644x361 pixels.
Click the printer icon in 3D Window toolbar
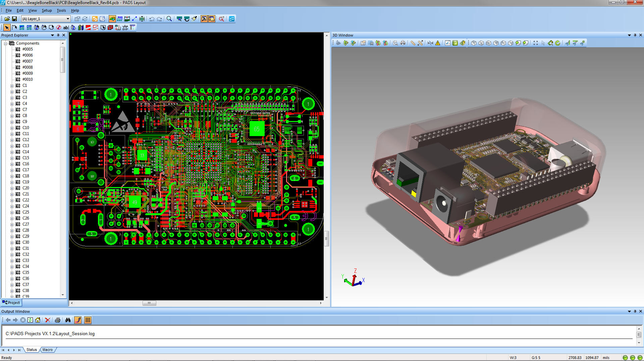pos(403,43)
